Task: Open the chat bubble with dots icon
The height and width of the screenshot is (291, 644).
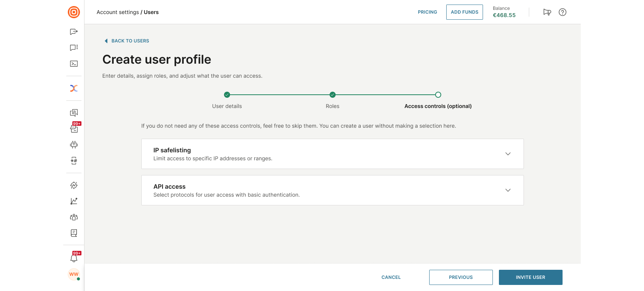Action: coord(74,48)
